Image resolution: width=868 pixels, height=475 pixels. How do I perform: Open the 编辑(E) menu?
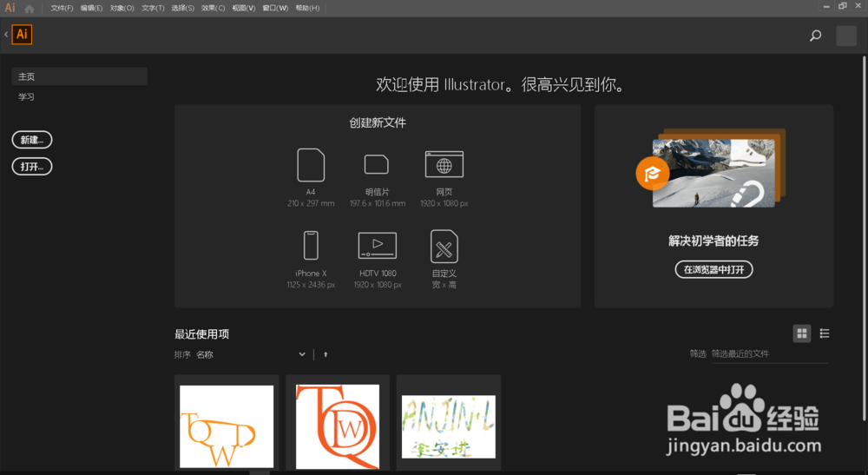click(91, 9)
